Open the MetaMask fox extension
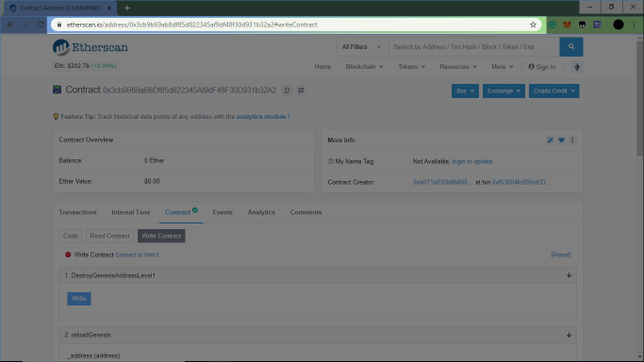The image size is (644, 362). tap(567, 25)
